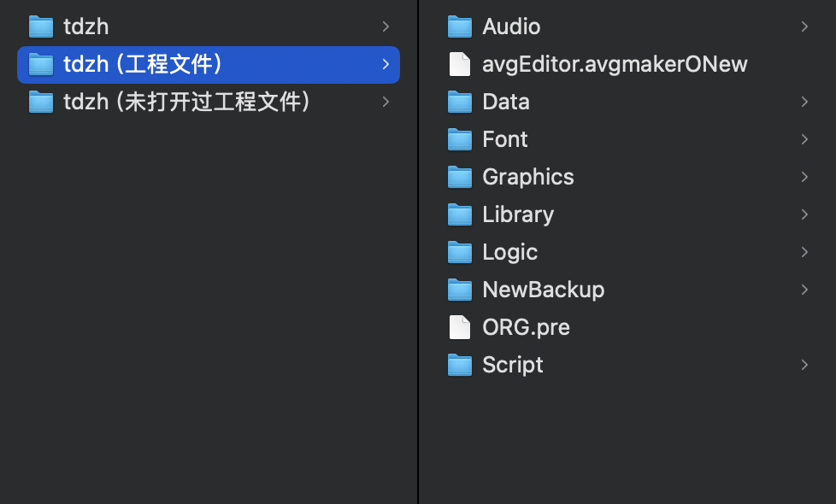Select the Audio folder icon

[x=460, y=26]
